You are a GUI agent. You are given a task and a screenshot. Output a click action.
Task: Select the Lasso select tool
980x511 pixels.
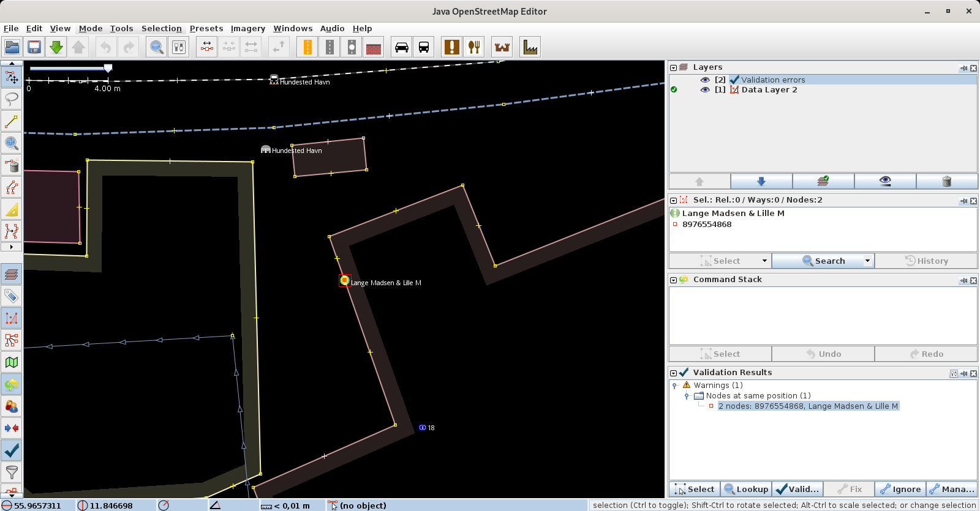point(12,99)
